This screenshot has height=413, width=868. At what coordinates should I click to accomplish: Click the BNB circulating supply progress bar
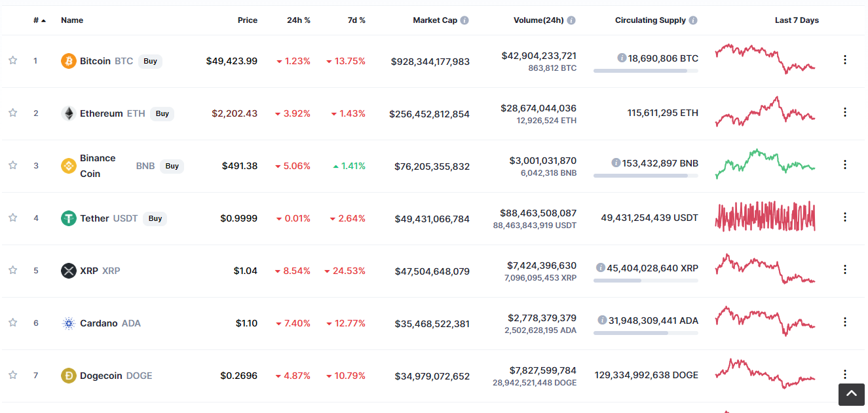click(646, 176)
